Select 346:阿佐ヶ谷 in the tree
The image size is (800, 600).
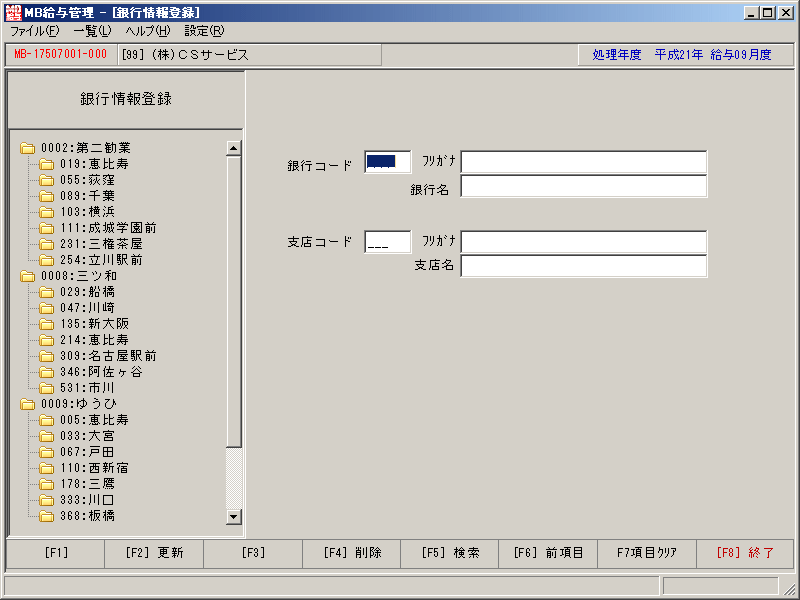[x=101, y=372]
